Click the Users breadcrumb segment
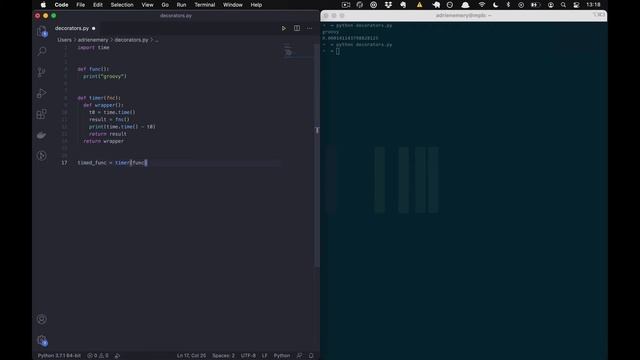 pos(64,40)
